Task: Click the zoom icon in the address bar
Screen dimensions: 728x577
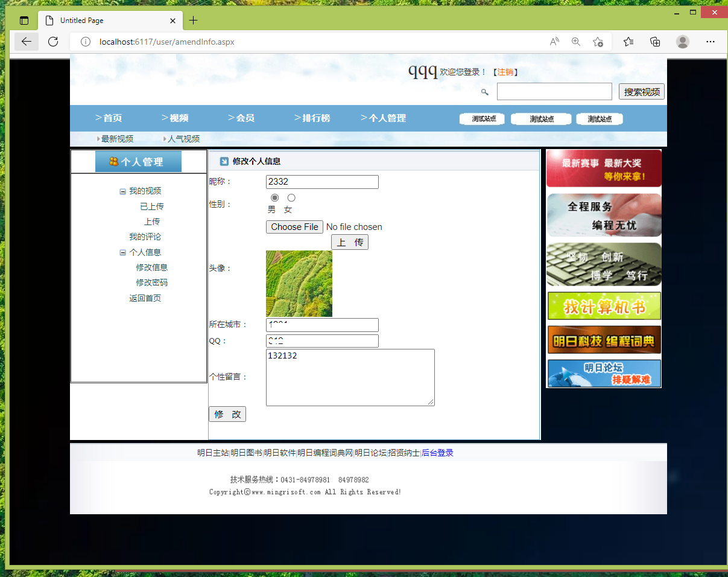Action: pyautogui.click(x=575, y=42)
